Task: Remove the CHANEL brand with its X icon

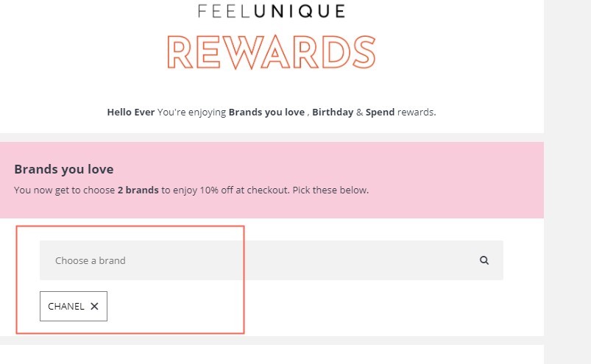Action: [95, 307]
